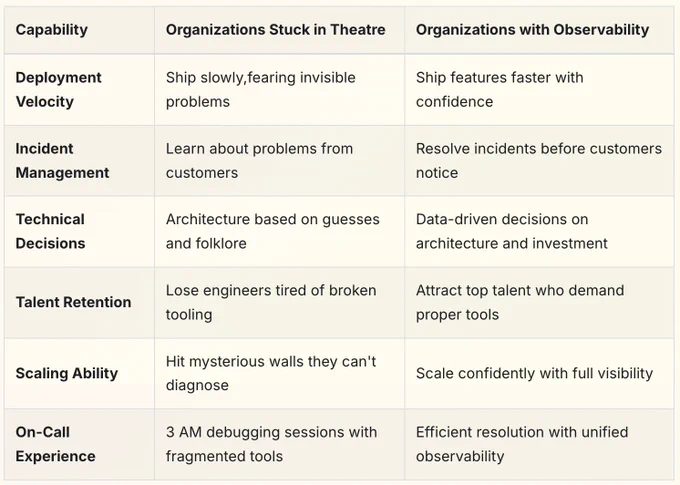Select the Scaling Ability row label

tap(67, 373)
